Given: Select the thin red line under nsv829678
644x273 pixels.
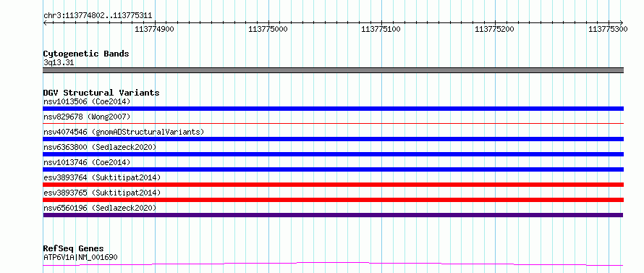Looking at the screenshot, I should coord(334,123).
